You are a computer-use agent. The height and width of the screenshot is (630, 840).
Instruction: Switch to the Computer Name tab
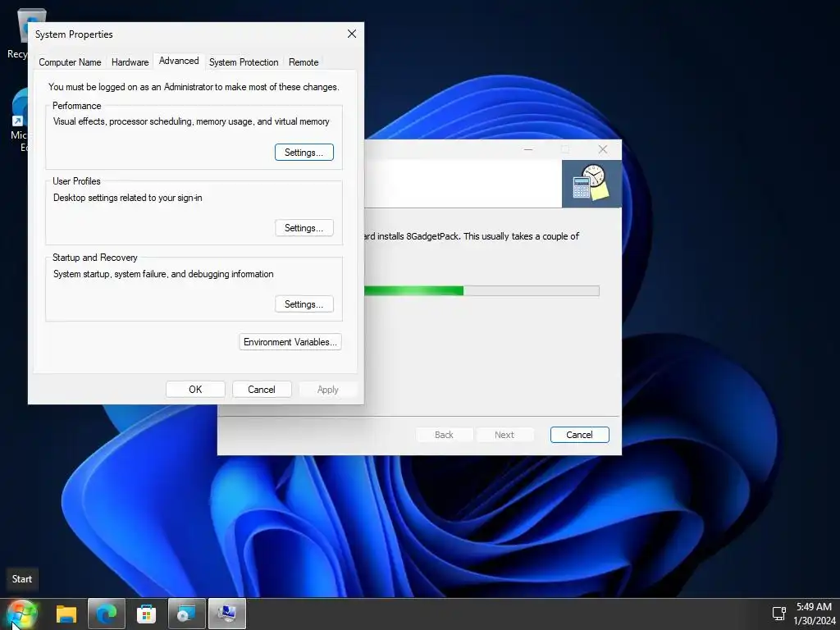pyautogui.click(x=70, y=62)
